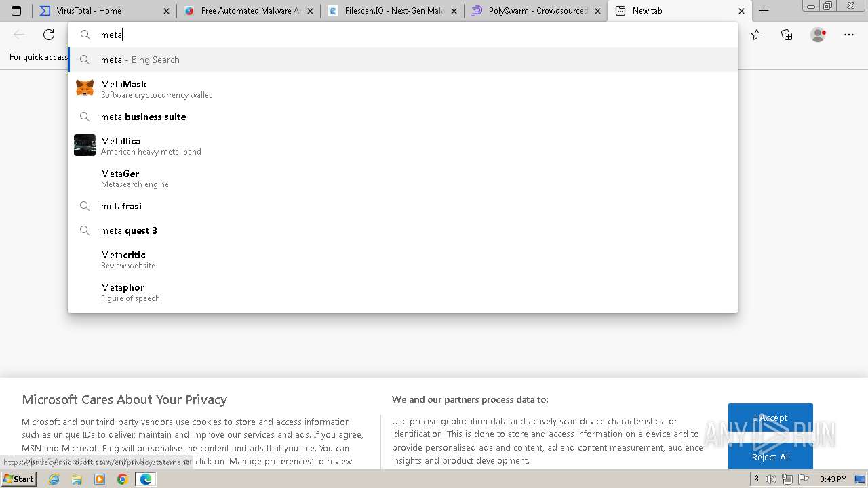868x488 pixels.
Task: Click 'We and our partners process data to:' text
Action: tap(470, 399)
